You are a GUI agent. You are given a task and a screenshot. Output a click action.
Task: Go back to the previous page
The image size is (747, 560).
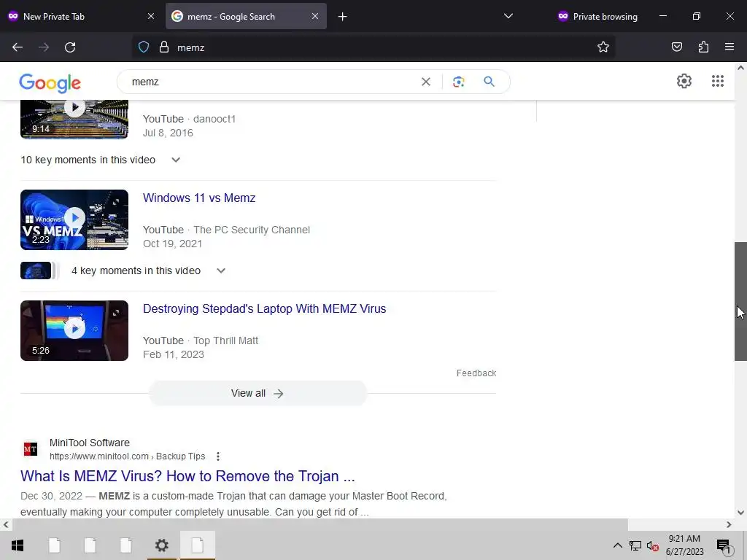[18, 47]
